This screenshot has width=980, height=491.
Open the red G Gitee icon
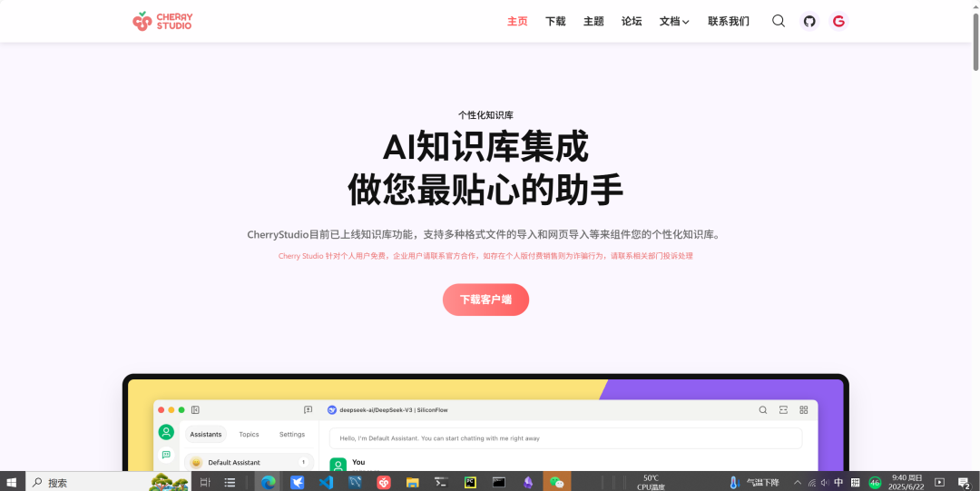pyautogui.click(x=838, y=21)
